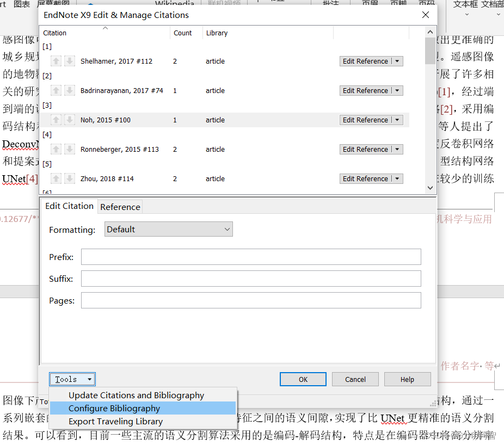This screenshot has height=445, width=504.
Task: Open the Help button
Action: point(407,380)
